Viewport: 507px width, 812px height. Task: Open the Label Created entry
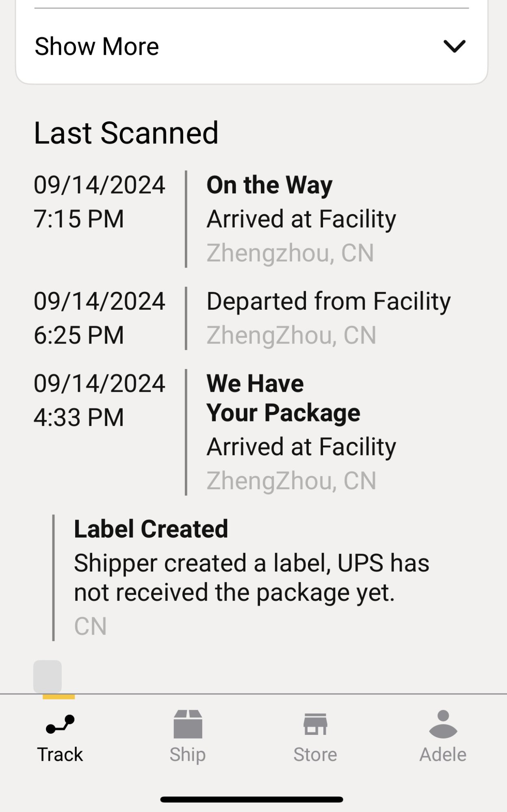(151, 529)
